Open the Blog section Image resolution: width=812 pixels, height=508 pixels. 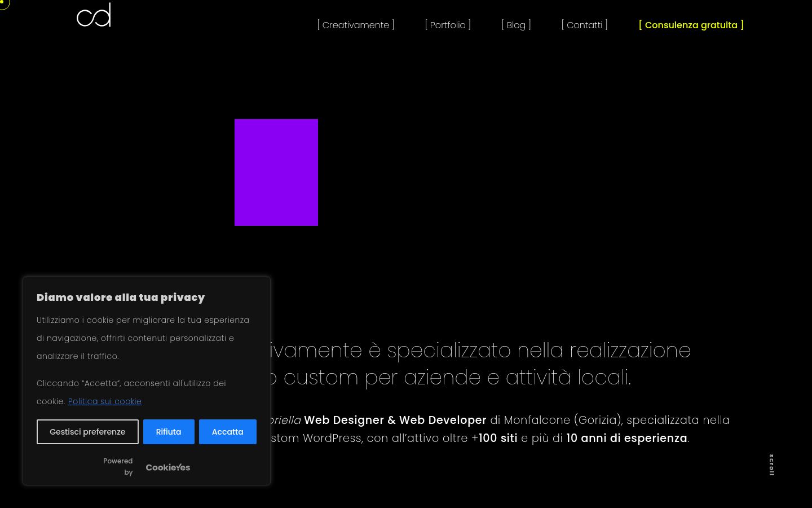click(x=516, y=25)
